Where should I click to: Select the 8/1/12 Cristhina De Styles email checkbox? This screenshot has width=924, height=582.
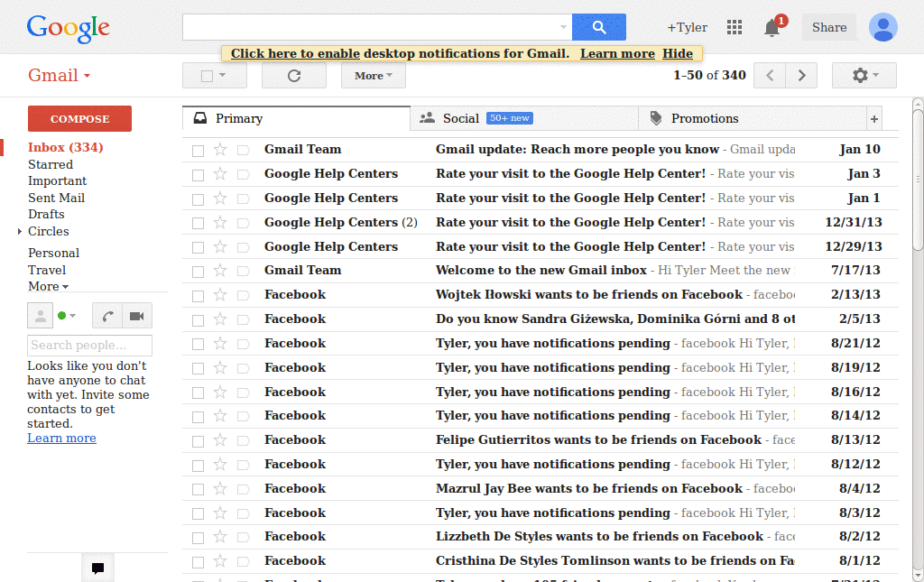[x=198, y=562]
